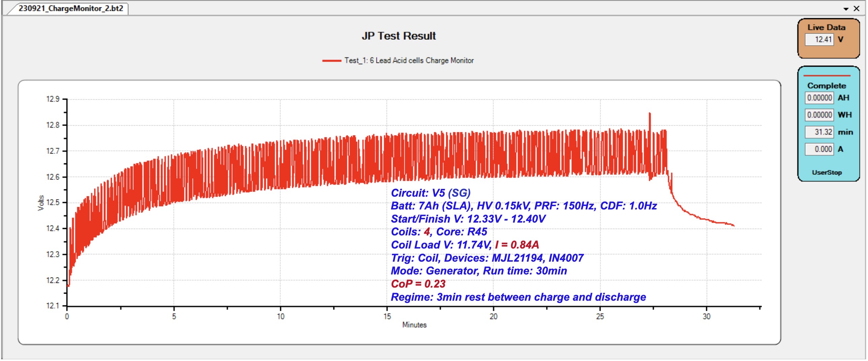868x361 pixels.
Task: Open the tab list dropdown arrow
Action: [846, 9]
